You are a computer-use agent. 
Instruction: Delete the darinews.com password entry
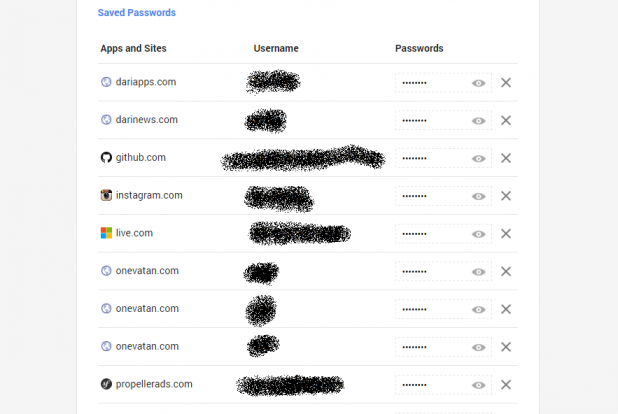506,120
